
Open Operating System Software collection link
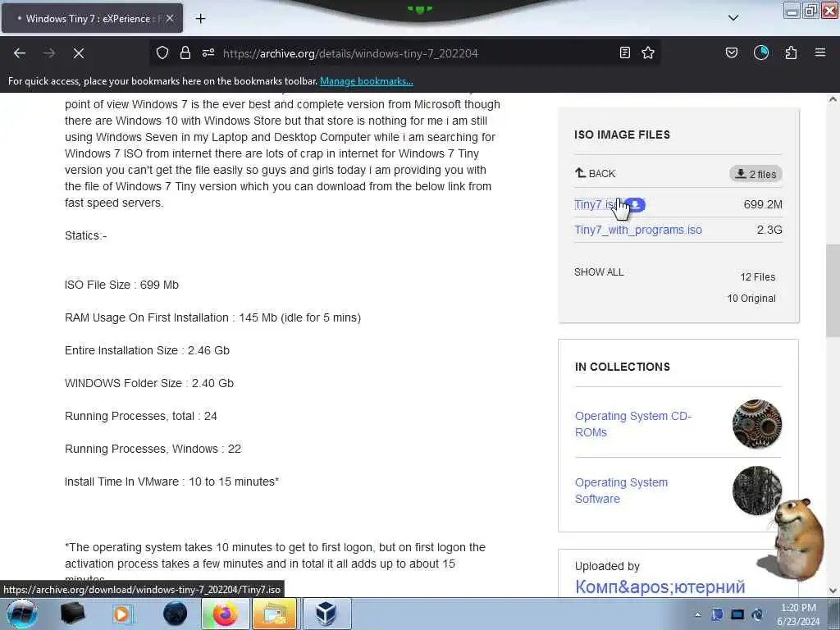point(621,491)
